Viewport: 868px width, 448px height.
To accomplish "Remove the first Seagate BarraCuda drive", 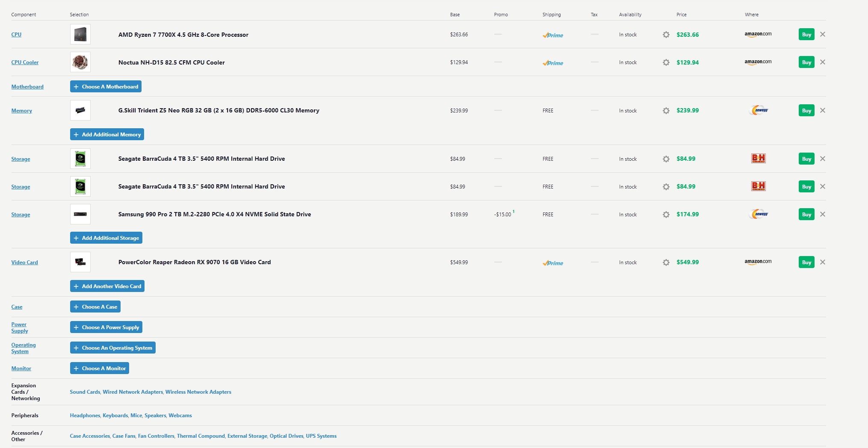I will point(823,159).
